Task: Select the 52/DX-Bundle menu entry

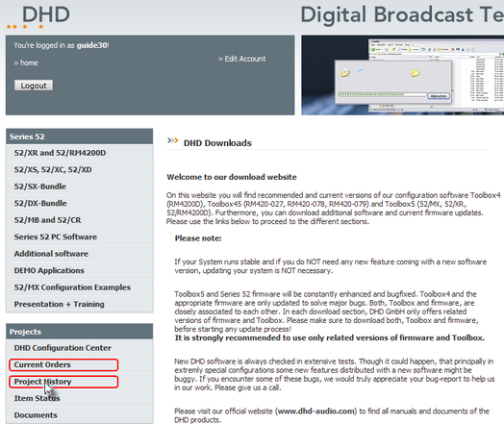Action: 80,203
